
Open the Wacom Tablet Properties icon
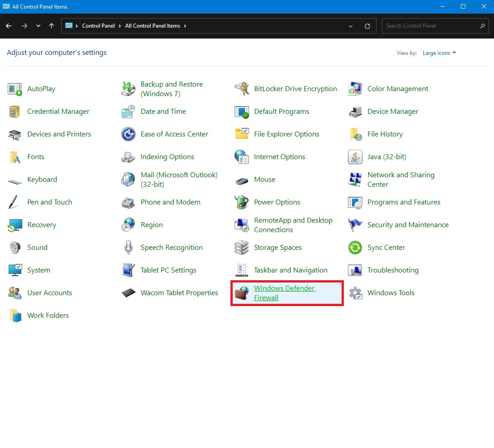click(x=128, y=293)
